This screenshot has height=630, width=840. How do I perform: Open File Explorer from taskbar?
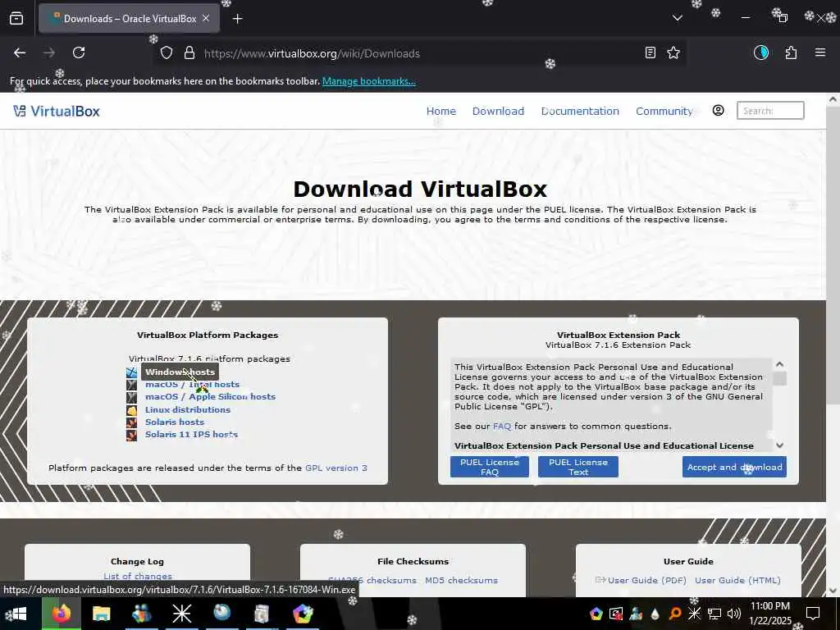(101, 614)
